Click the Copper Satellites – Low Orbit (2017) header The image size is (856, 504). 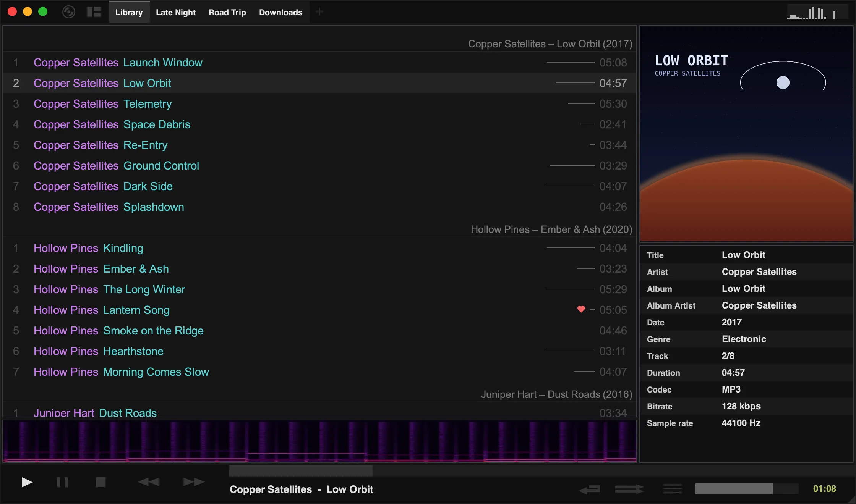pyautogui.click(x=550, y=44)
